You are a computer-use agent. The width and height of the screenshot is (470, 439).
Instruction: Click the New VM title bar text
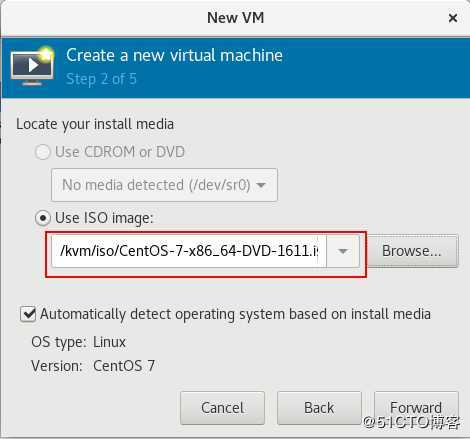coord(235,18)
